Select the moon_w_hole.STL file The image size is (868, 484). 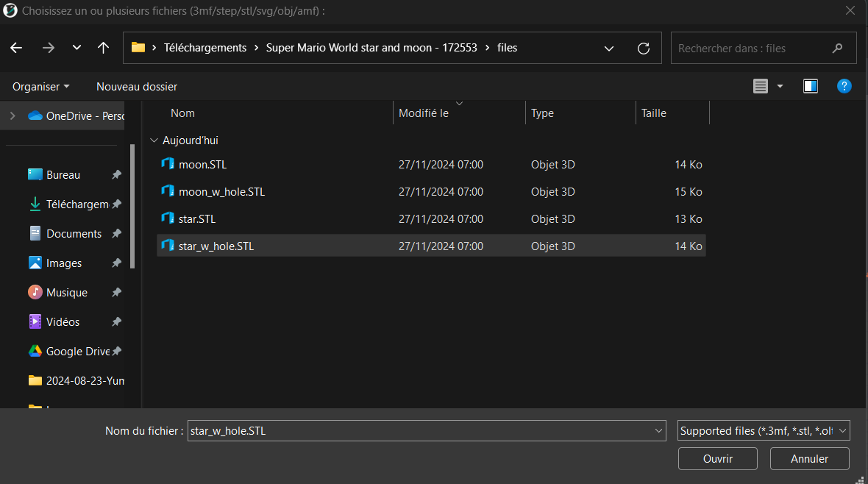[x=431, y=191]
